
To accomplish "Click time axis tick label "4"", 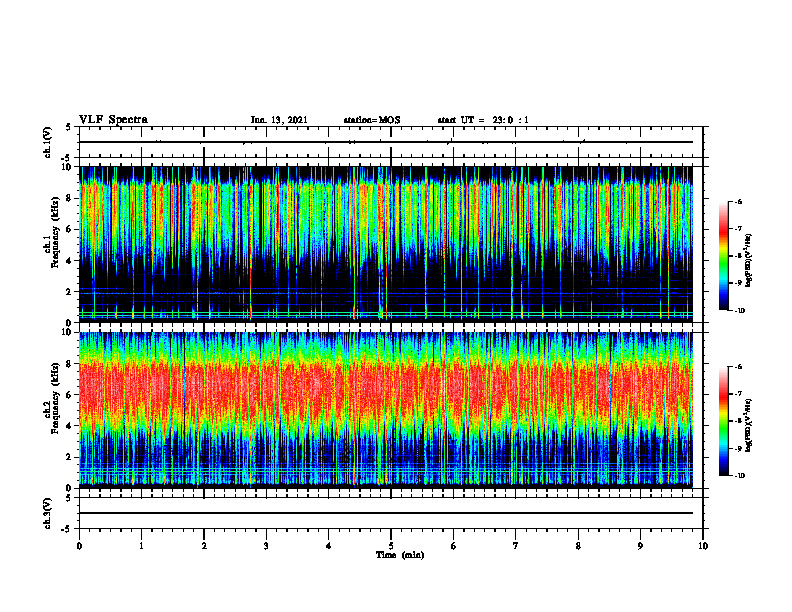I will (x=329, y=546).
